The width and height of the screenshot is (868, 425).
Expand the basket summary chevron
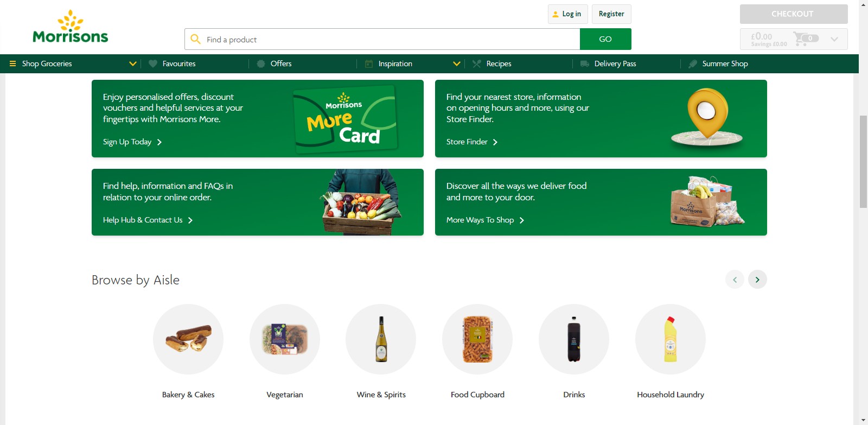tap(834, 39)
